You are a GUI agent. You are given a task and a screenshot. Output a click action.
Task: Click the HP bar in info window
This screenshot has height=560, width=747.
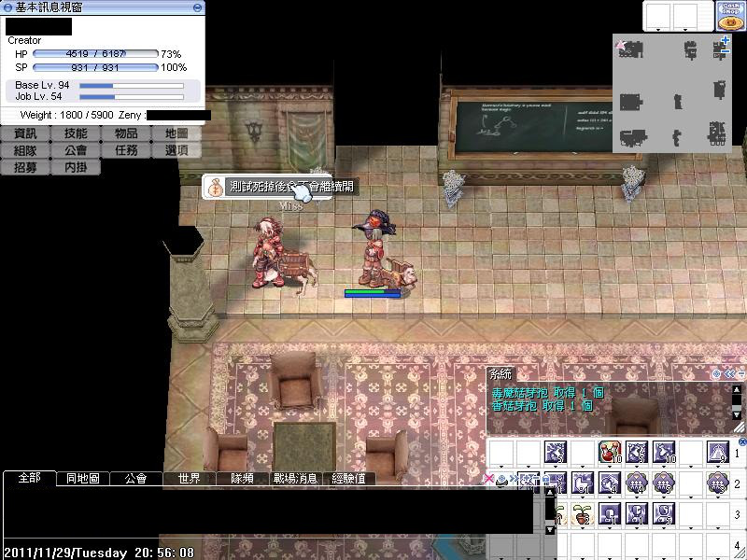(95, 54)
